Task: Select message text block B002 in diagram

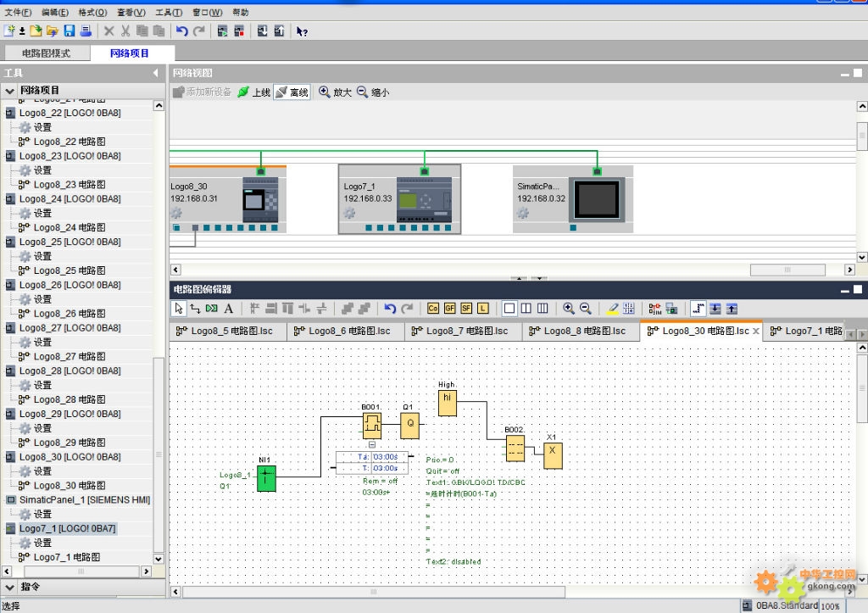Action: point(515,448)
